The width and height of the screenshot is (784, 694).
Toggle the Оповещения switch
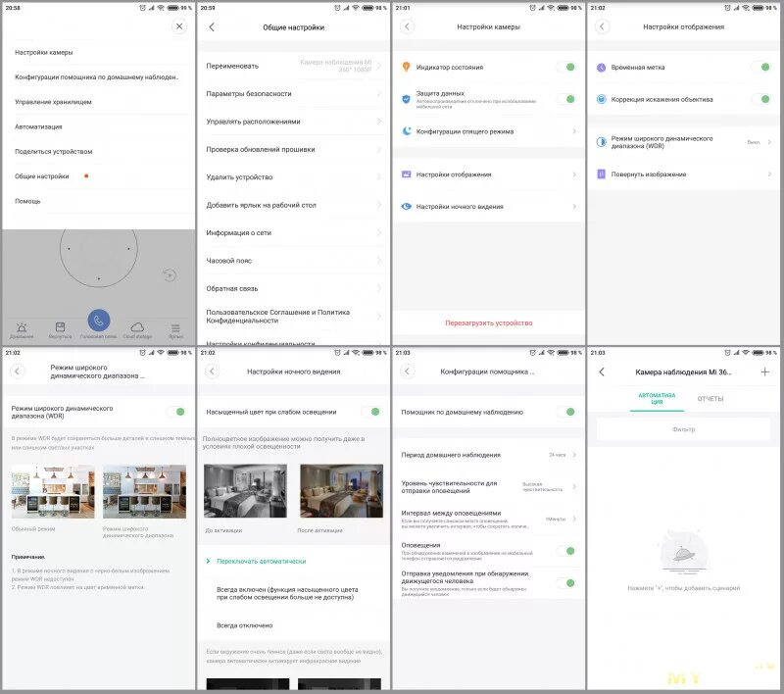[566, 551]
